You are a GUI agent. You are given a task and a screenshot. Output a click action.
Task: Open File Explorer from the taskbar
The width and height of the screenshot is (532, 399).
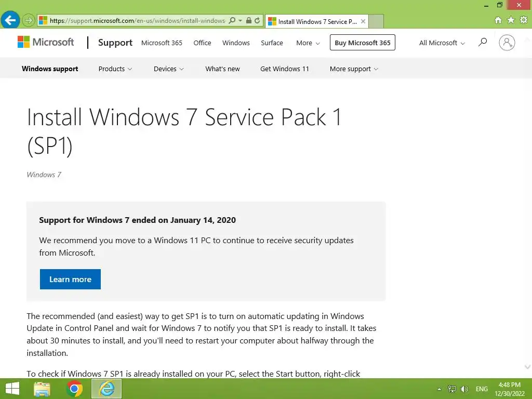(x=43, y=389)
